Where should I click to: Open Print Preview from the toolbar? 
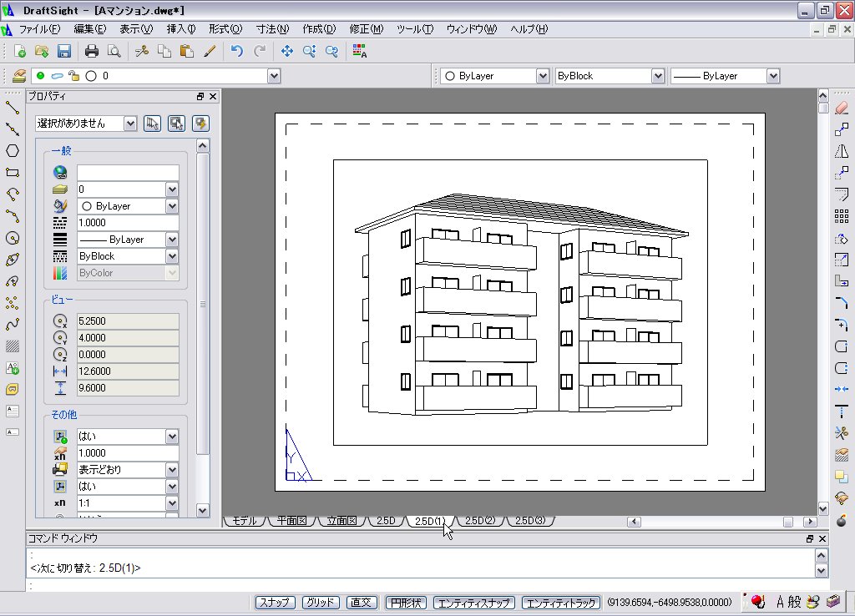coord(114,51)
